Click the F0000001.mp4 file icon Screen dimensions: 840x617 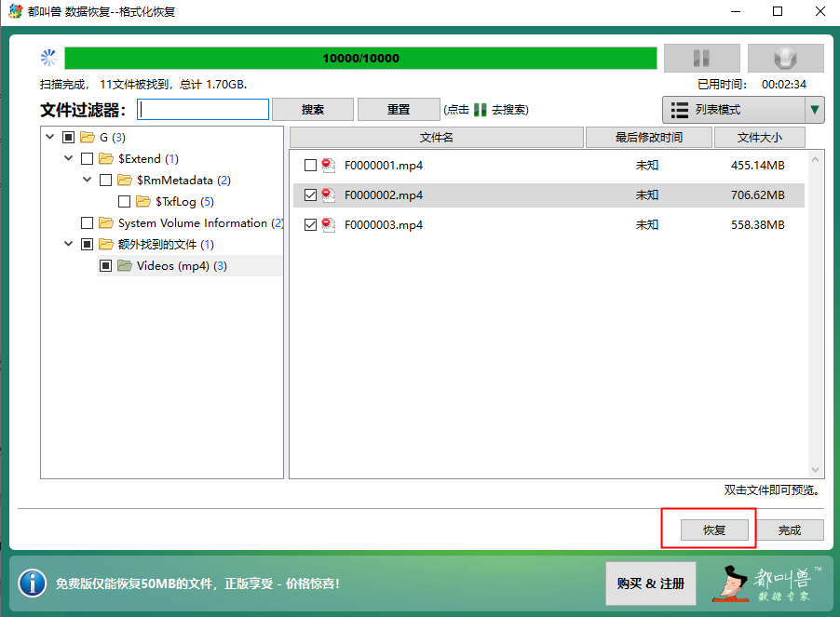(329, 166)
